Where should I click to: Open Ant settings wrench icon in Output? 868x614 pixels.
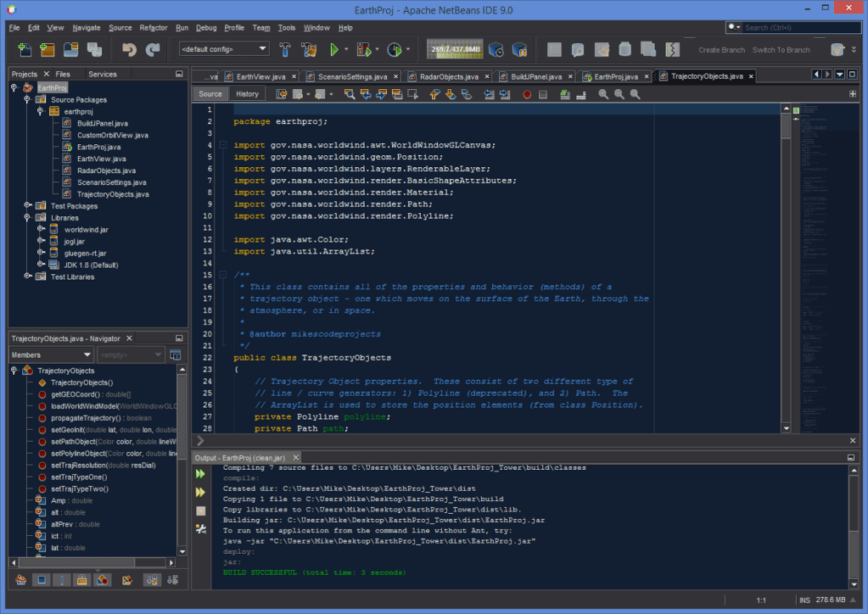(201, 529)
